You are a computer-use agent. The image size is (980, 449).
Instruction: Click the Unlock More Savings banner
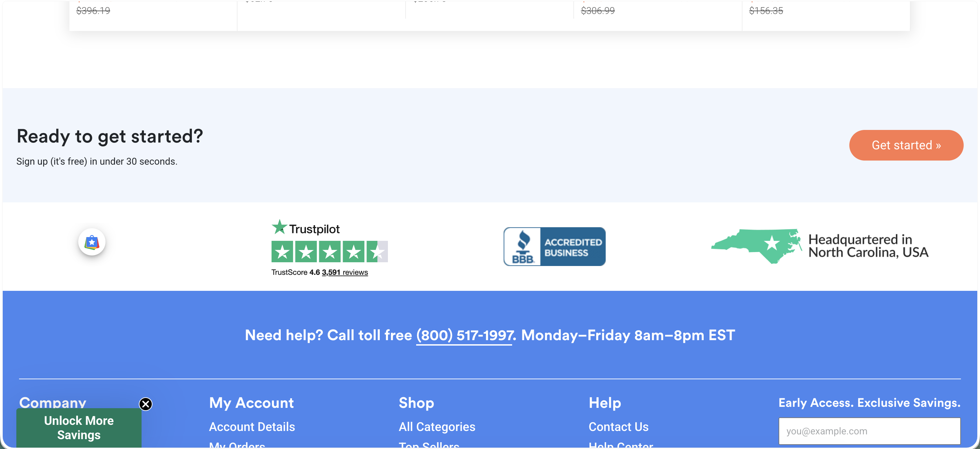click(x=79, y=428)
